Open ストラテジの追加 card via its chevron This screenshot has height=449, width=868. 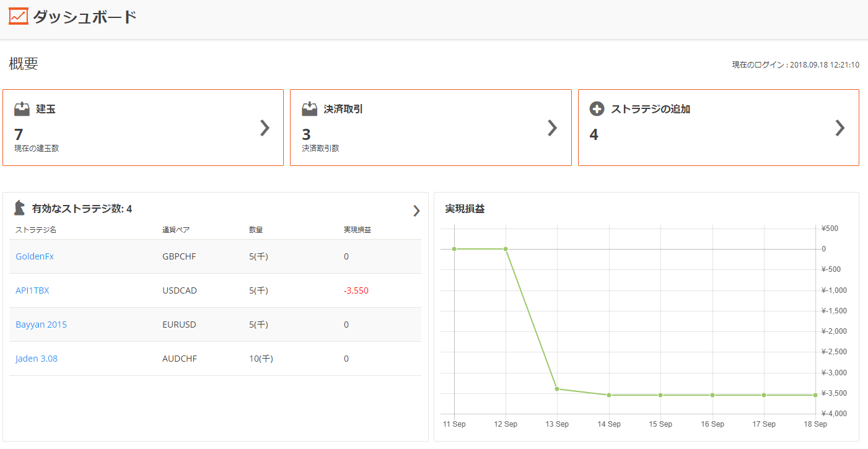click(x=840, y=128)
